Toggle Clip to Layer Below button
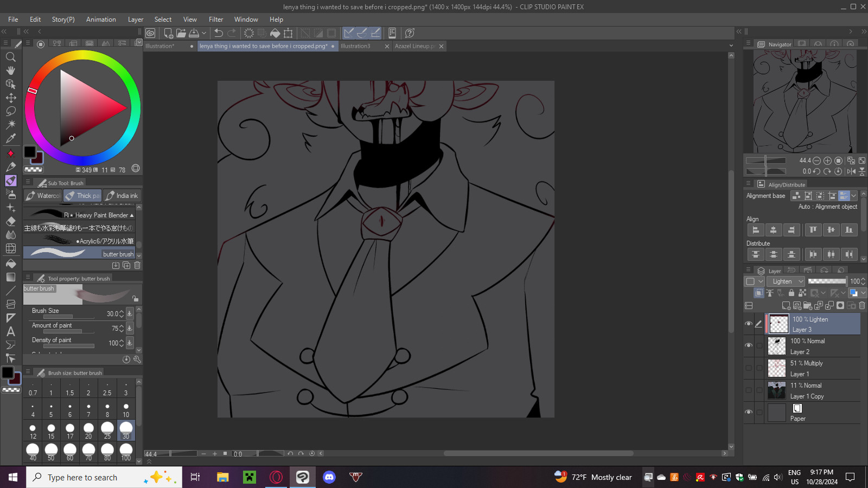Viewport: 868px width, 488px height. [759, 293]
